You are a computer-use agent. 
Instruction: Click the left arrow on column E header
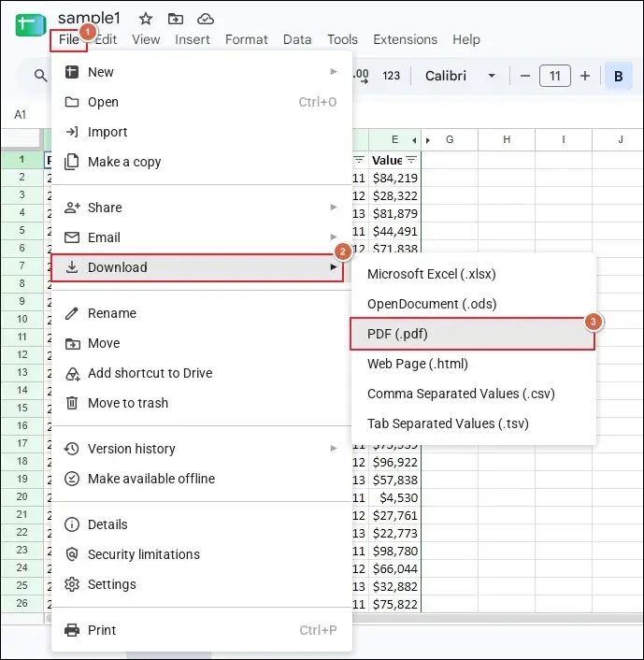click(415, 140)
